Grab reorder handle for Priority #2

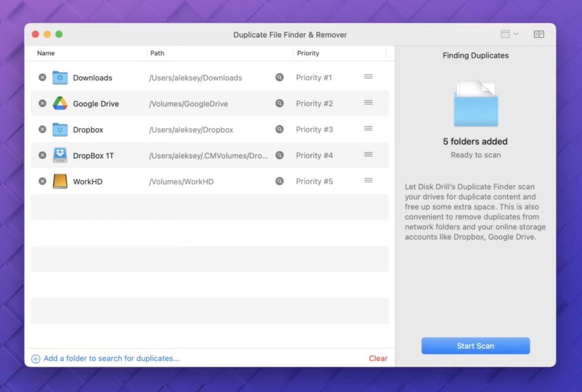point(368,103)
